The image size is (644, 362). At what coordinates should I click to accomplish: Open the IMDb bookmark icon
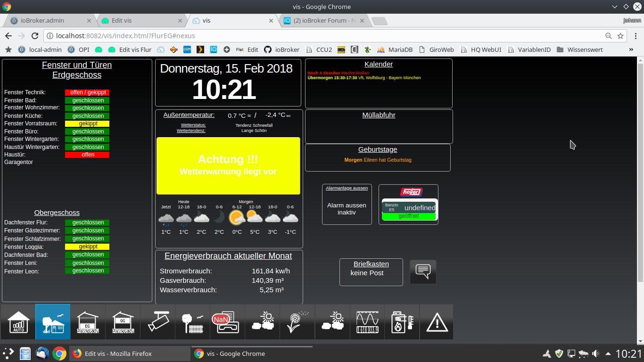point(341,49)
